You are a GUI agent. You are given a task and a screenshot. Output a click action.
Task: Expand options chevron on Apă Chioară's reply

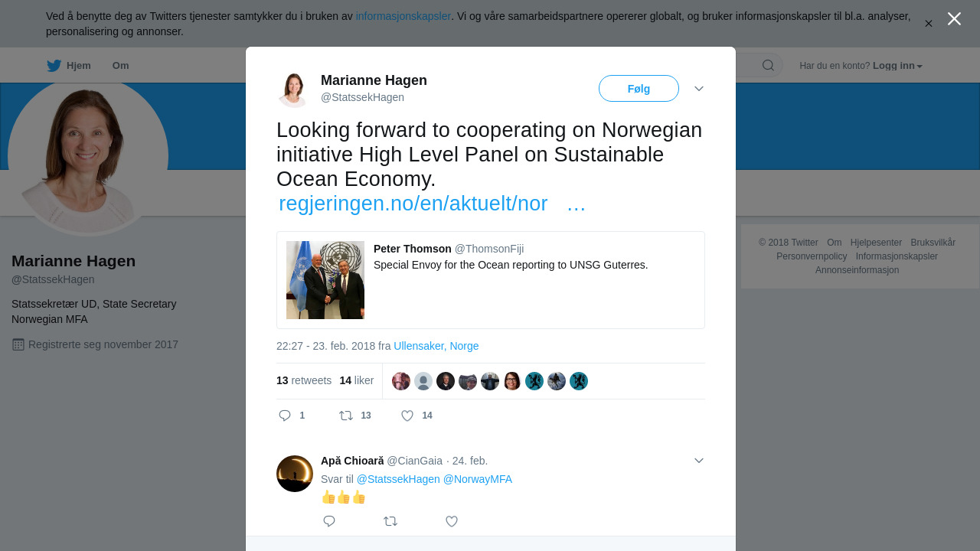coord(699,461)
